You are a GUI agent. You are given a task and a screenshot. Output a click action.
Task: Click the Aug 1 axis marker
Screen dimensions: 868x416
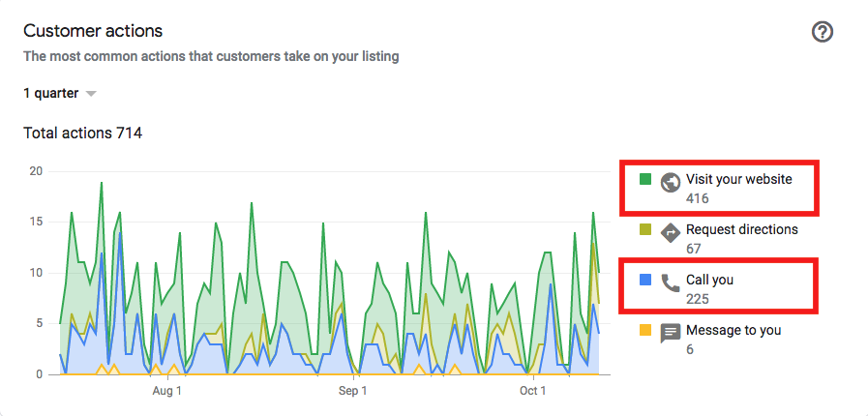click(166, 391)
